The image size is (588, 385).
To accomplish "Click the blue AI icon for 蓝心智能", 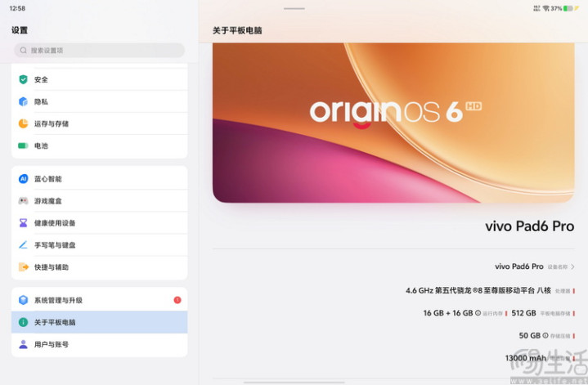I will (x=23, y=179).
